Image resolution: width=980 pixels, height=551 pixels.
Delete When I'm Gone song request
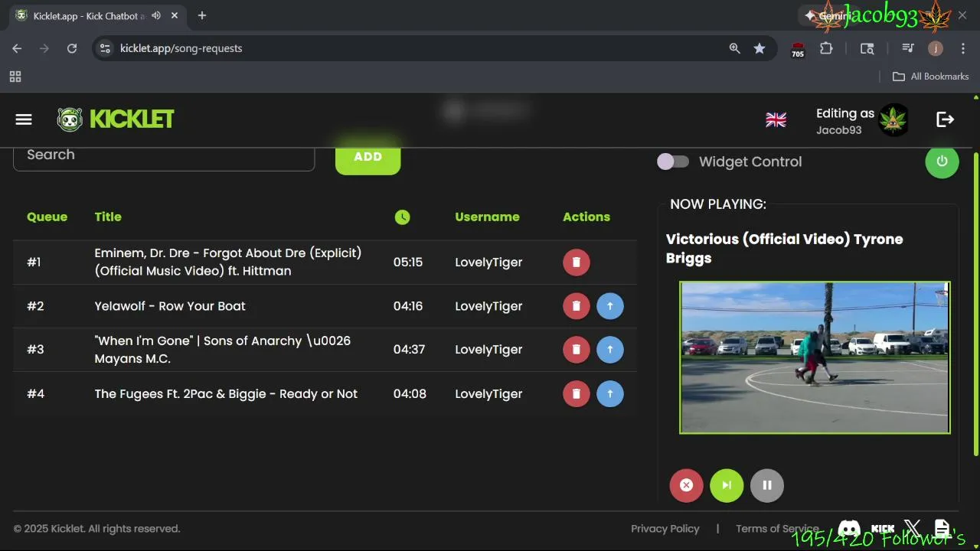pos(577,350)
